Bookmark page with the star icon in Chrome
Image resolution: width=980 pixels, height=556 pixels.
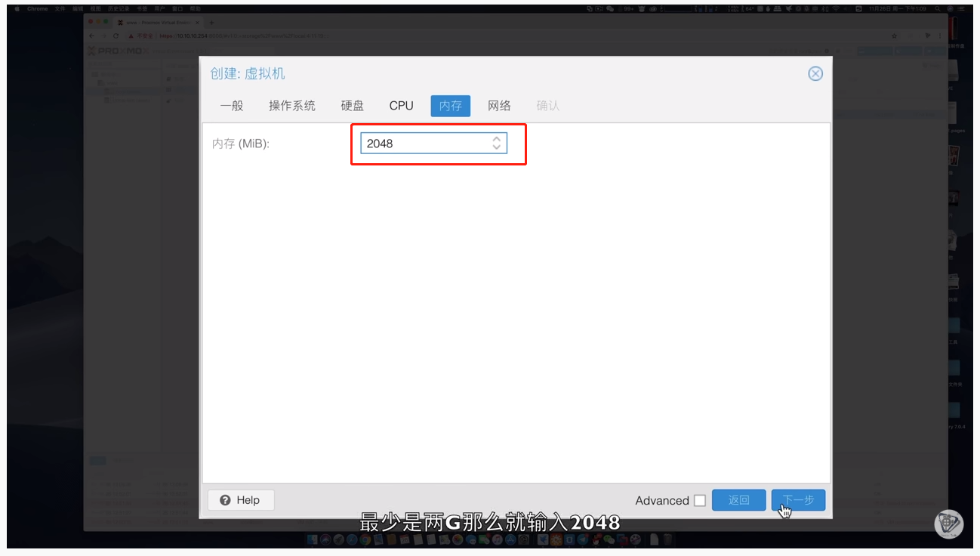pyautogui.click(x=894, y=36)
